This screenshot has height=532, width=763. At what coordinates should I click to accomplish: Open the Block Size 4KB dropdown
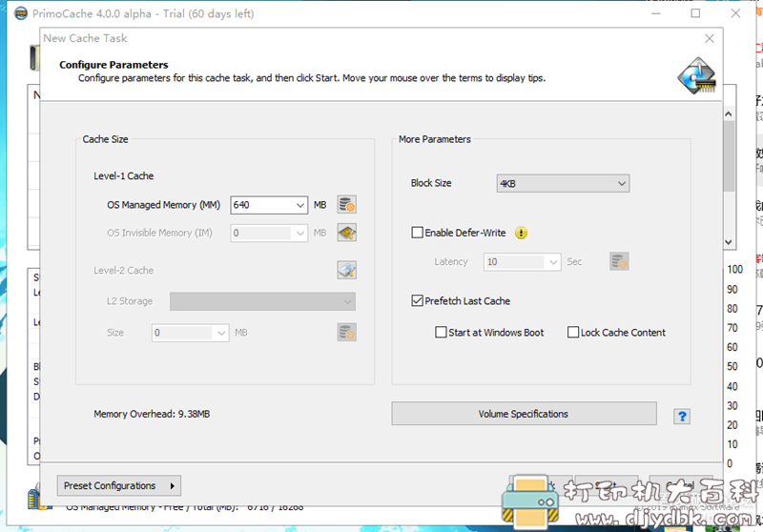tap(563, 183)
